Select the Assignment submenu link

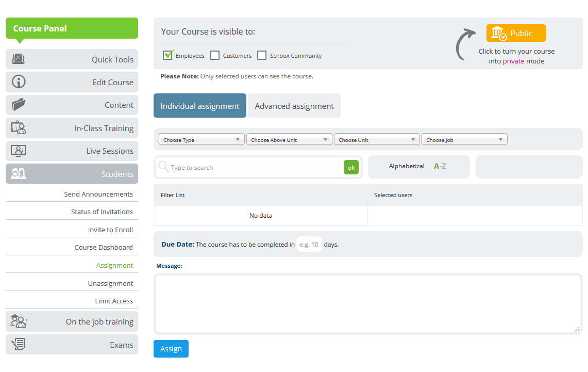[114, 265]
